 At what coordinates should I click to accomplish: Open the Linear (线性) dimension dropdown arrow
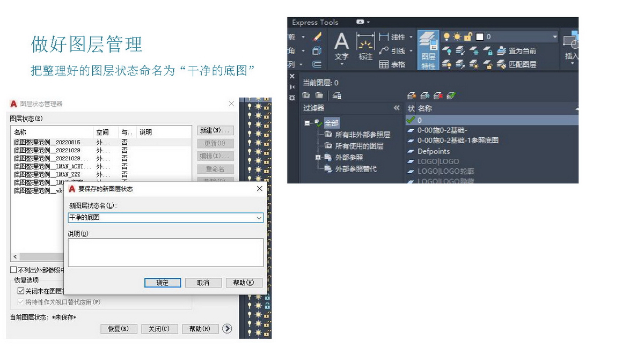pos(411,37)
